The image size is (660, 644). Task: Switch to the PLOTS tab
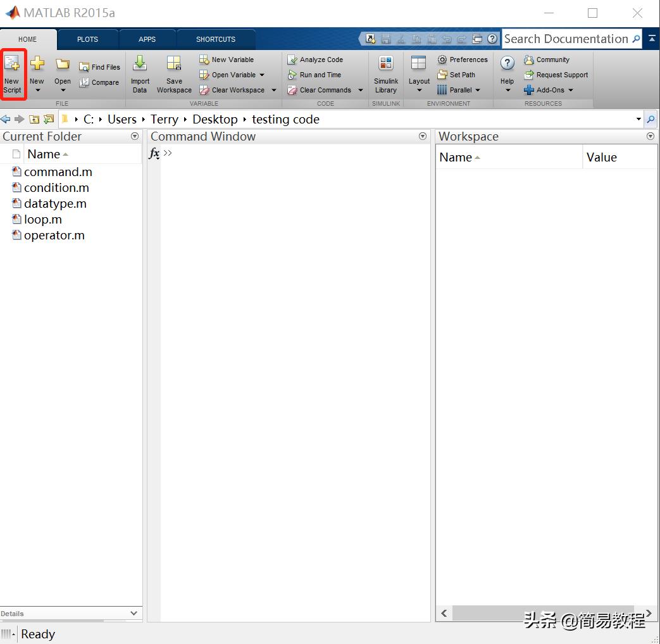click(87, 40)
